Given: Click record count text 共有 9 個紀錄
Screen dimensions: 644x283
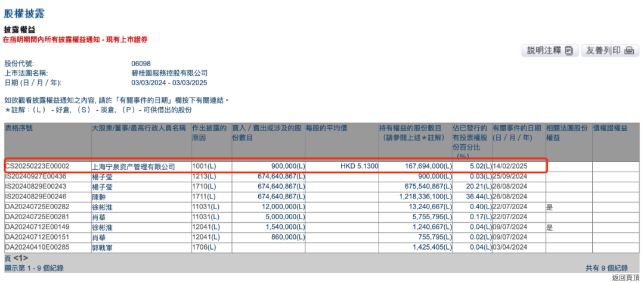Looking at the screenshot, I should pyautogui.click(x=606, y=268).
